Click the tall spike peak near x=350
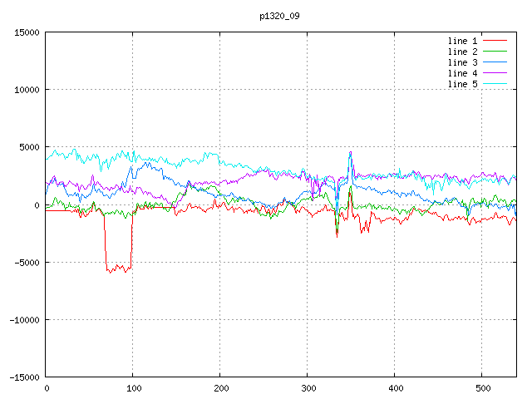Image resolution: width=532 pixels, height=399 pixels. [351, 152]
